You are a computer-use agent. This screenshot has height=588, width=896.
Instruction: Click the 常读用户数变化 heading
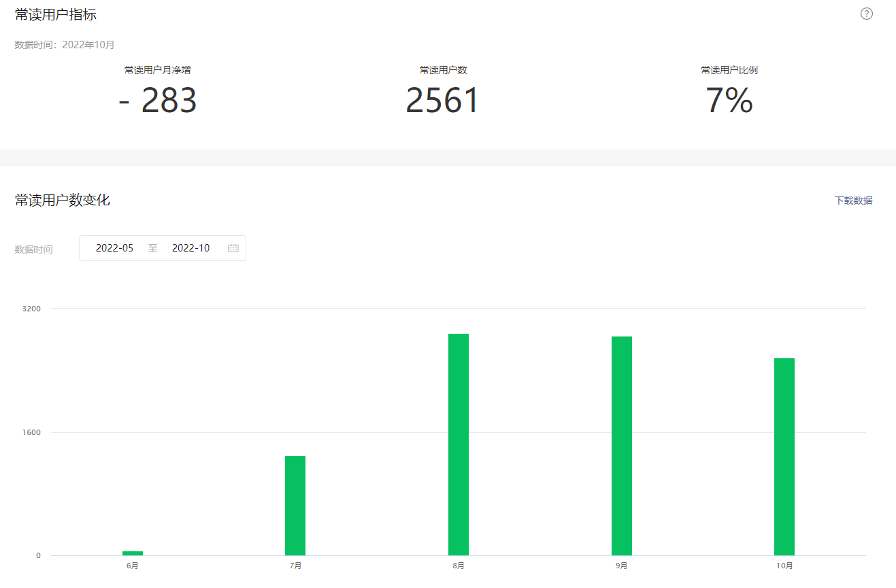pyautogui.click(x=63, y=201)
